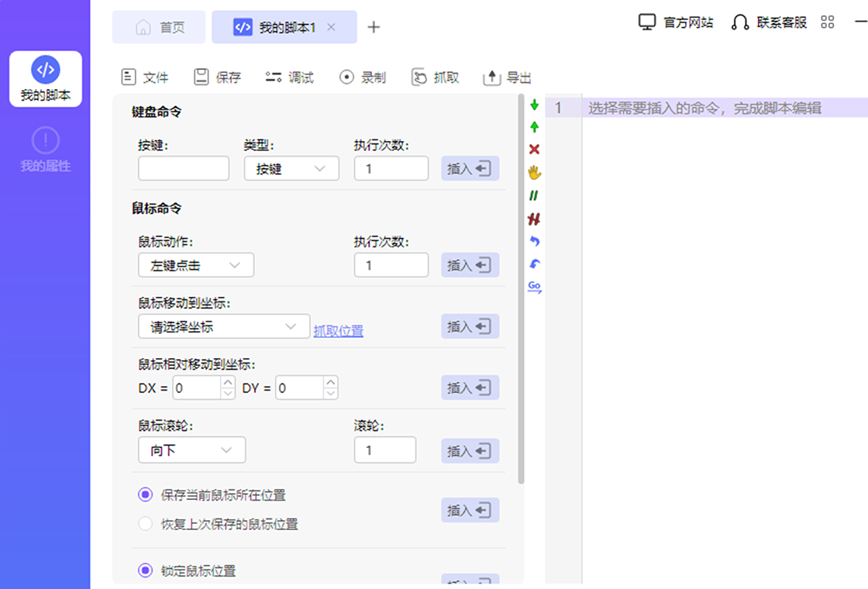
Task: Click 插入 for 鼠标相对移动到坐标 row
Action: pos(470,387)
